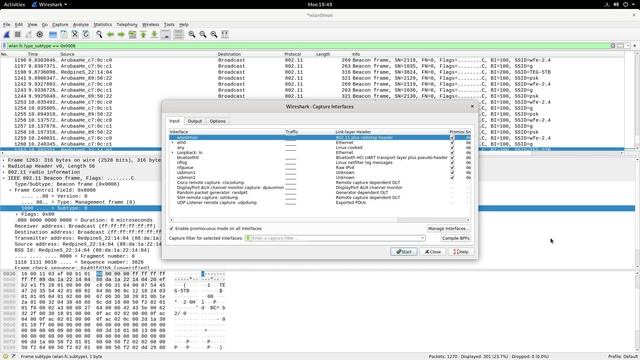Click the Activities button in the top bar
640x360 pixels.
pyautogui.click(x=14, y=4)
